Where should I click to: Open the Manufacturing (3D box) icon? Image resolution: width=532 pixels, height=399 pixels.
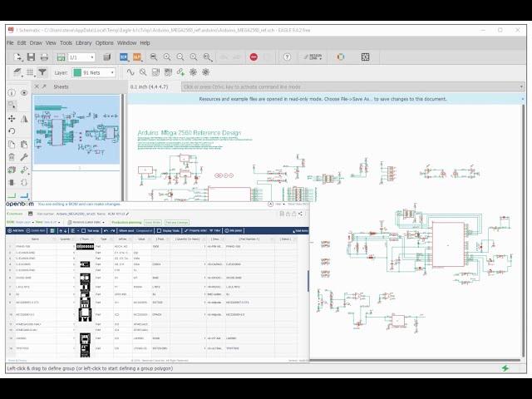(107, 57)
